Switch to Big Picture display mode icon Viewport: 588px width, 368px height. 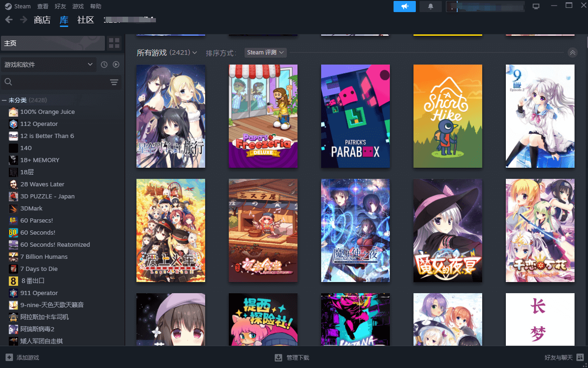tap(536, 7)
